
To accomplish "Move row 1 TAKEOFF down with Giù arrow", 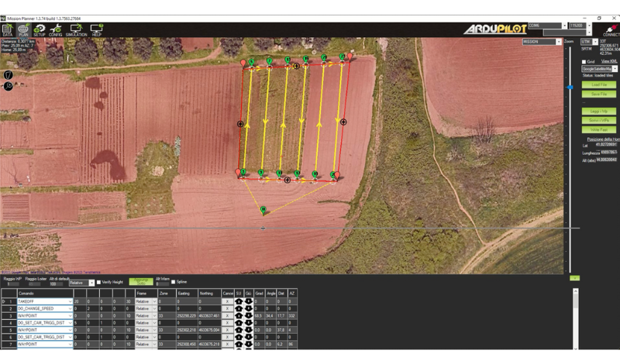I will point(248,301).
